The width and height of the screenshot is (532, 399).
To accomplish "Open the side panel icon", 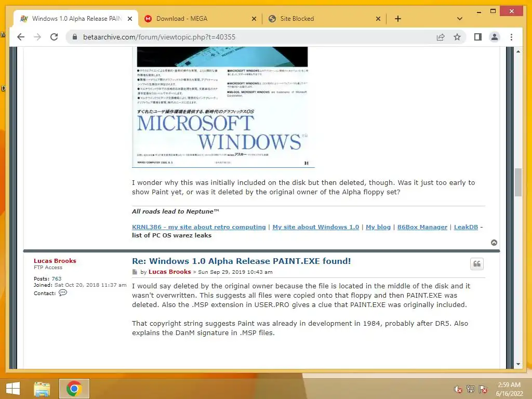I will click(478, 37).
